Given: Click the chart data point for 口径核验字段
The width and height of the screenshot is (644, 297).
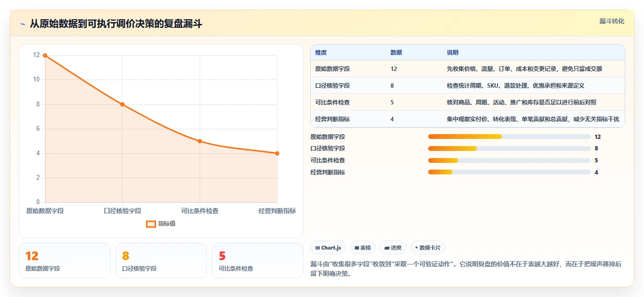Looking at the screenshot, I should (122, 104).
